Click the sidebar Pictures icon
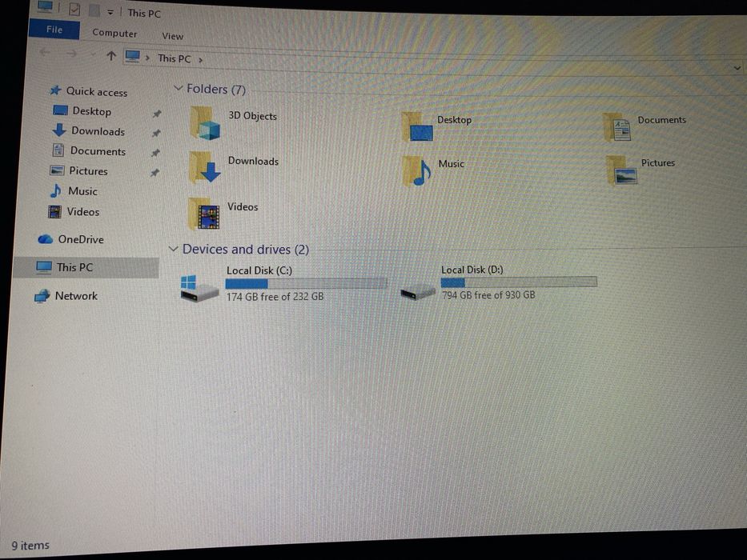Screen dimensions: 747x560 coord(57,170)
